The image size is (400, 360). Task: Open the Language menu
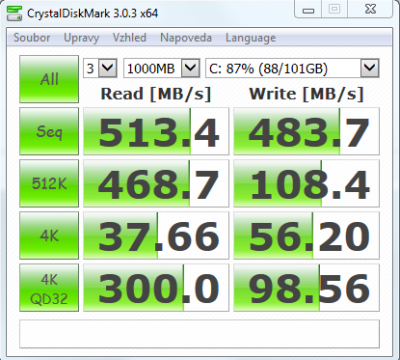250,38
